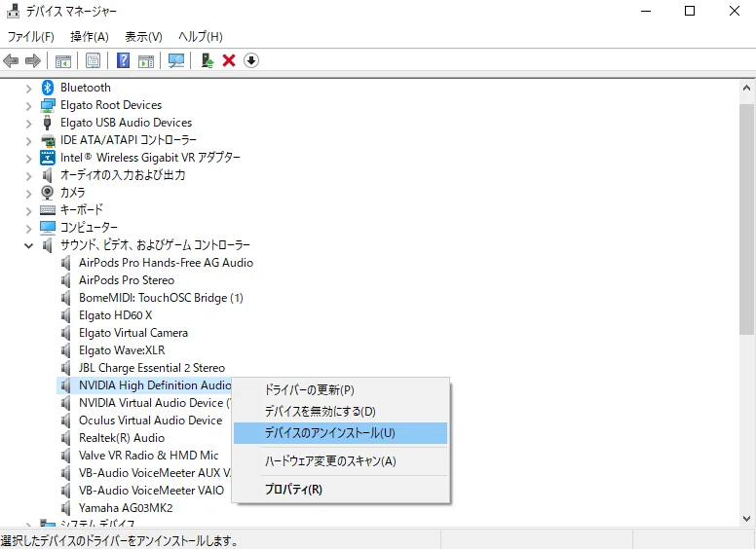756x549 pixels.
Task: Choose ドライバーの更新(P) in context menu
Action: coord(340,389)
